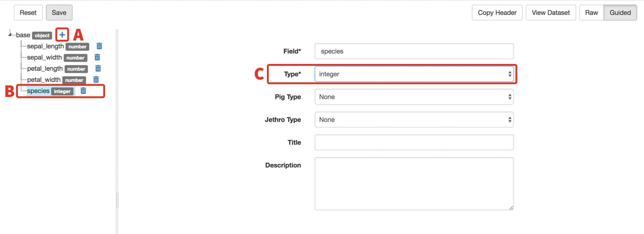The height and width of the screenshot is (234, 644).
Task: Delete the petal_length field
Action: pos(98,68)
